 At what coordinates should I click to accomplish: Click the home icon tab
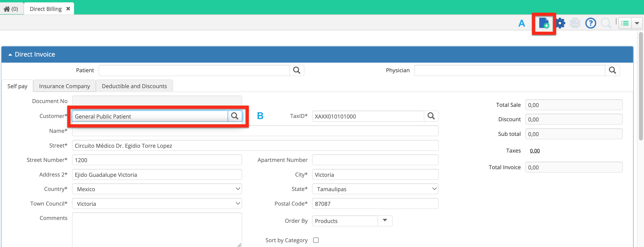tap(11, 9)
